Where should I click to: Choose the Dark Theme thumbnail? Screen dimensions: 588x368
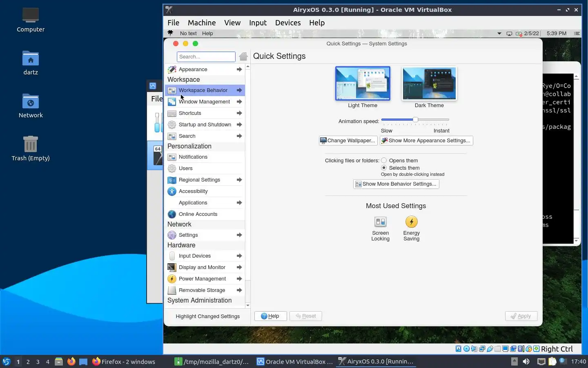pos(429,83)
